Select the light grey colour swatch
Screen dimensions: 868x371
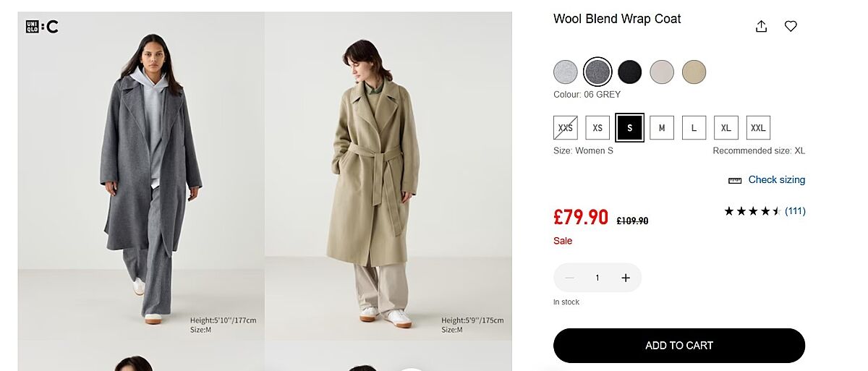tap(566, 72)
